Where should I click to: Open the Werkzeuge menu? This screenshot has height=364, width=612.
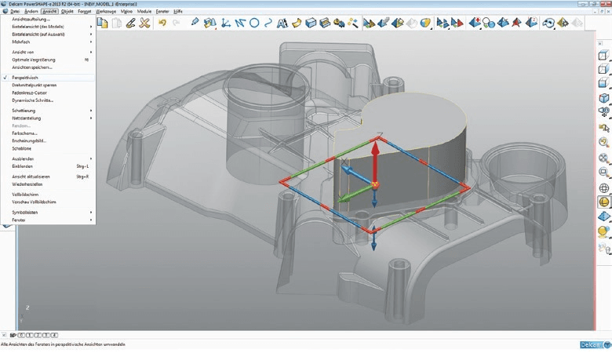[x=106, y=11]
